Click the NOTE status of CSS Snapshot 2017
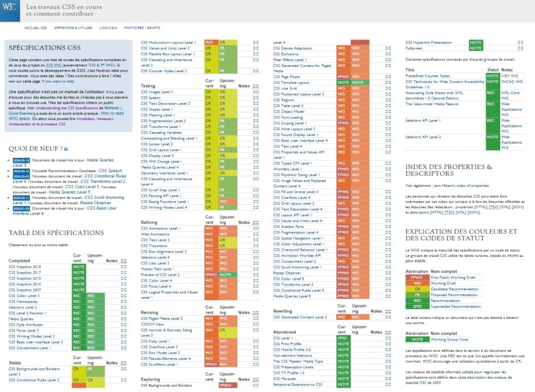Screen dimensions: 535x392 point(79,273)
